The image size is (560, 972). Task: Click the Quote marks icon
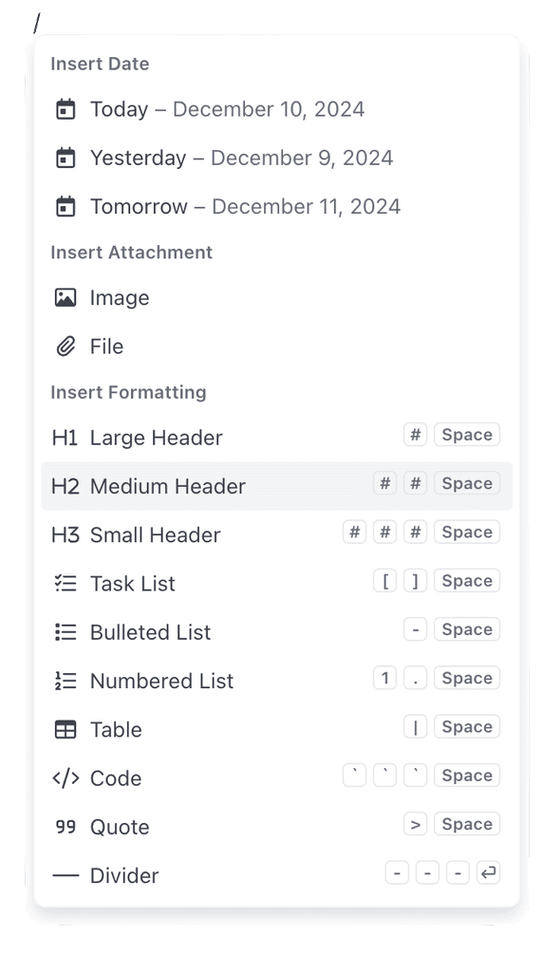[x=65, y=826]
